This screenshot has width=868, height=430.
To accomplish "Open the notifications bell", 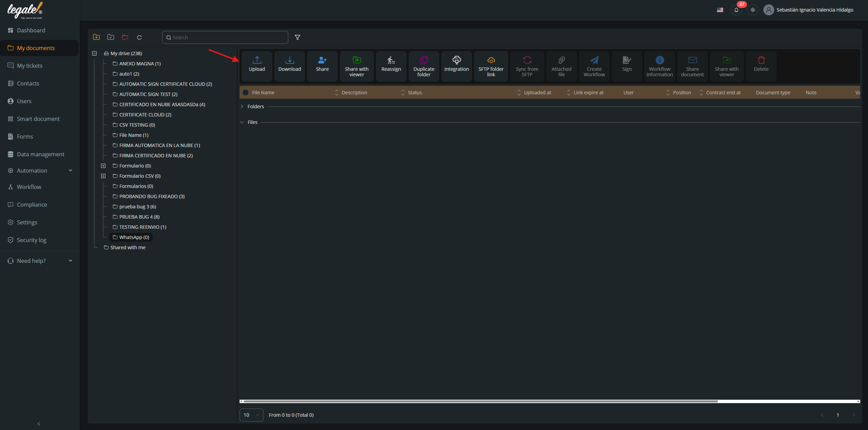I will click(x=736, y=10).
